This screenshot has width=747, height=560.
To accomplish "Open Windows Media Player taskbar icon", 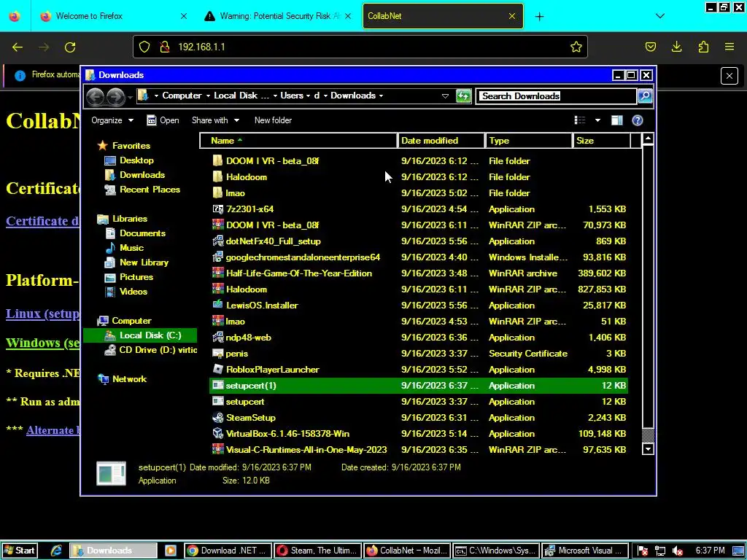I will (170, 551).
